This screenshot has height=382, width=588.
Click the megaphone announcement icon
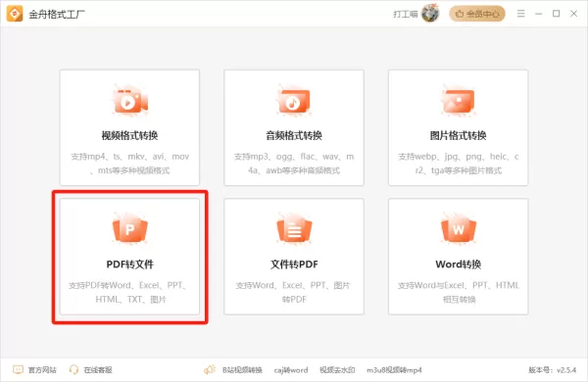(210, 369)
